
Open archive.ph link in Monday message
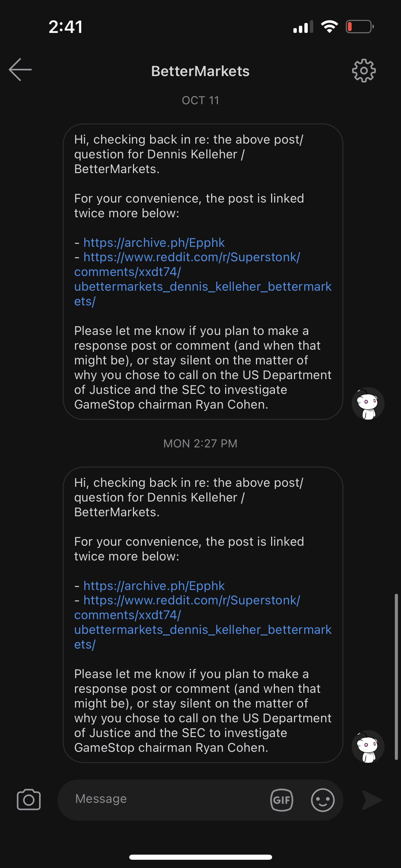coord(154,586)
